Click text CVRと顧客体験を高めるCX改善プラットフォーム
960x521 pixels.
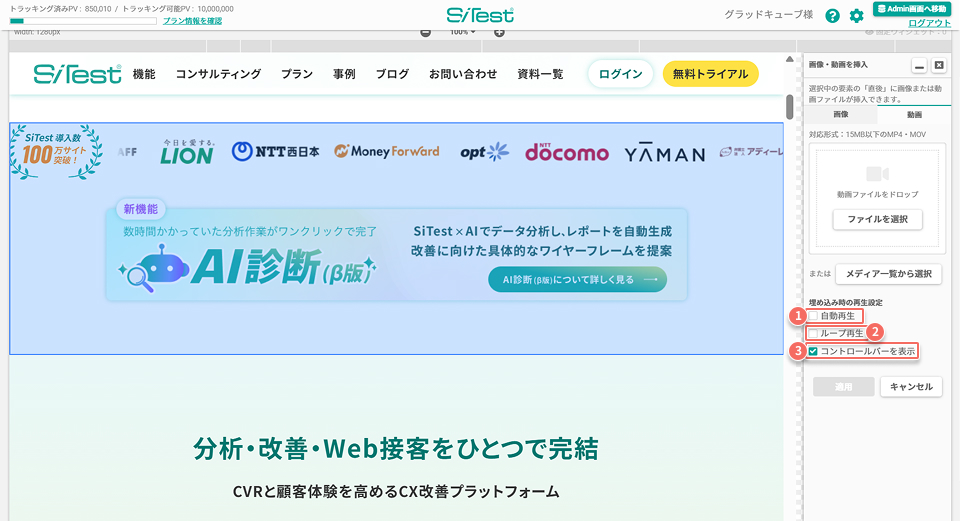[396, 492]
